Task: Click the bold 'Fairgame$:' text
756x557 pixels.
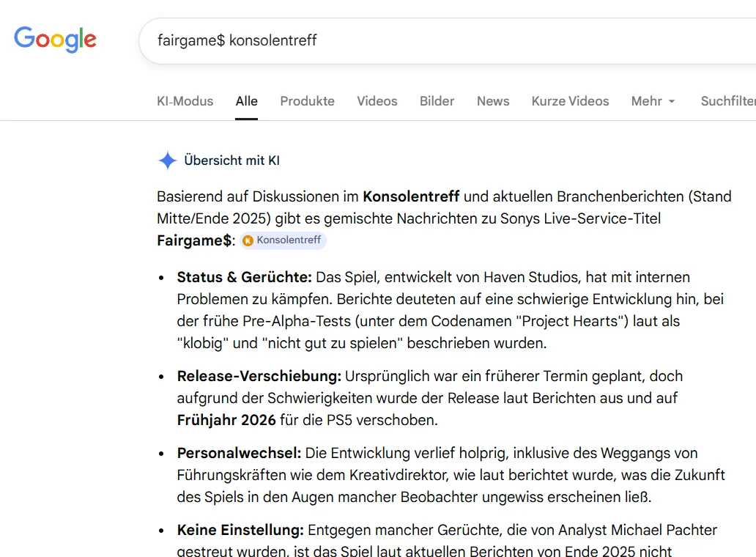Action: tap(196, 240)
